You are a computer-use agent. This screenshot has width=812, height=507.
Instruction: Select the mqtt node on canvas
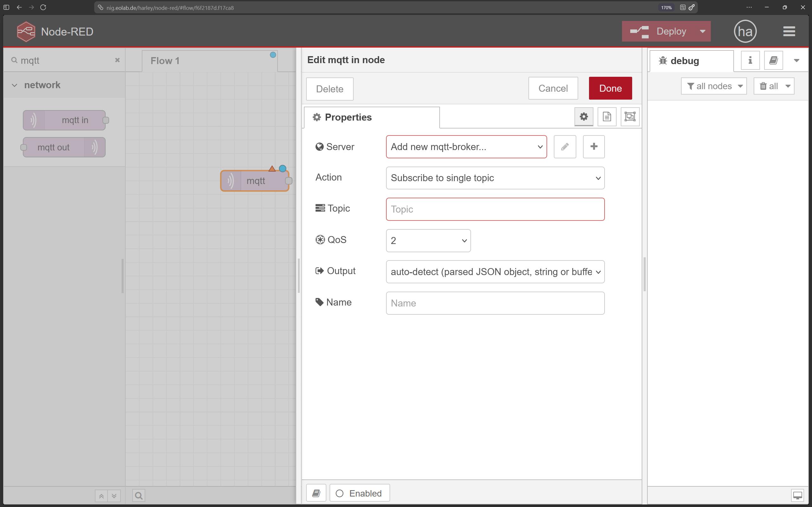[255, 181]
